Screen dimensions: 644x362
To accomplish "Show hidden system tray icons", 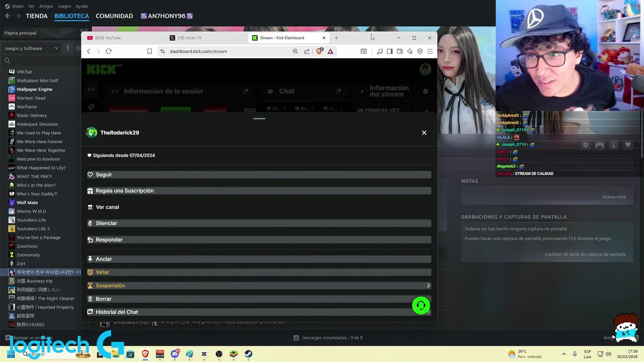I will [x=564, y=354].
